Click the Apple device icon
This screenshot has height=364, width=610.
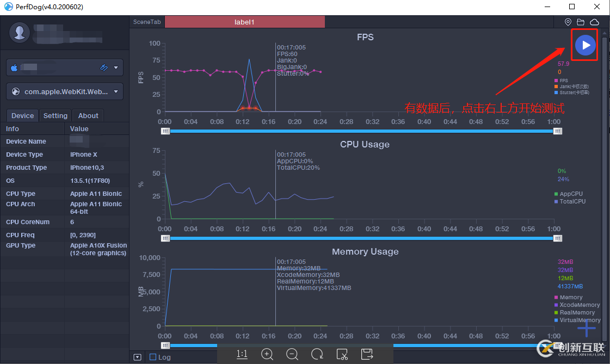pos(14,67)
